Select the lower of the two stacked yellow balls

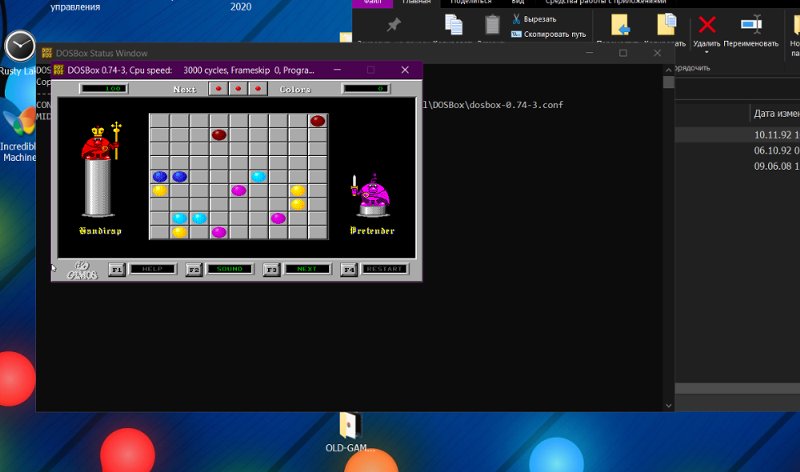298,205
